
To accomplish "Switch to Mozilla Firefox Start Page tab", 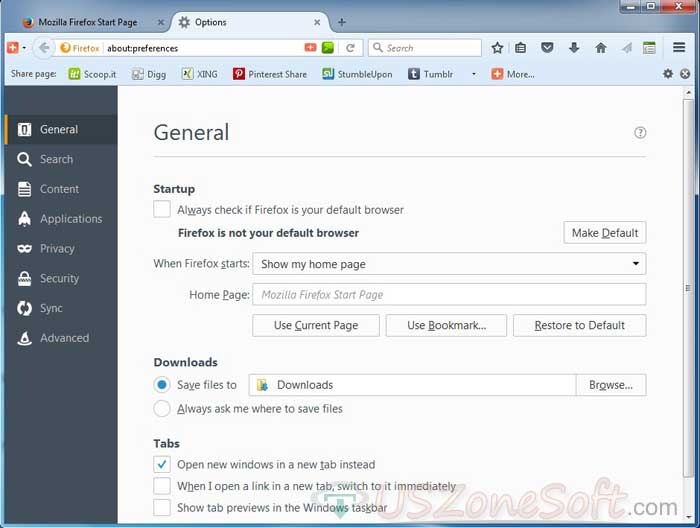I will point(88,22).
